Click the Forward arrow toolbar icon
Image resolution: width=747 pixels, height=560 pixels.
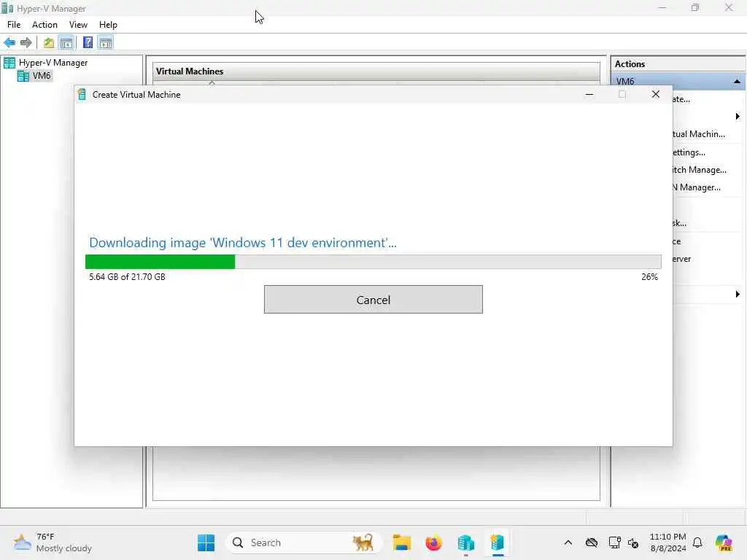[26, 43]
